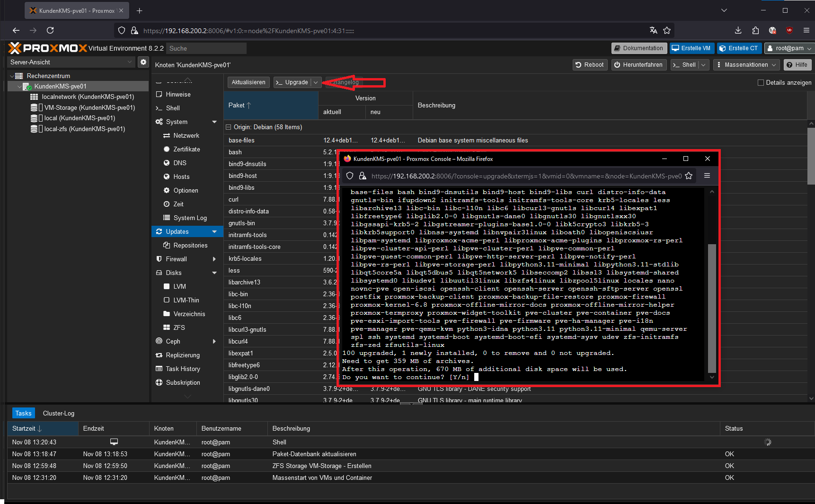Viewport: 815px width, 504px height.
Task: Click the Server-Ansicht settings gear icon
Action: point(143,62)
